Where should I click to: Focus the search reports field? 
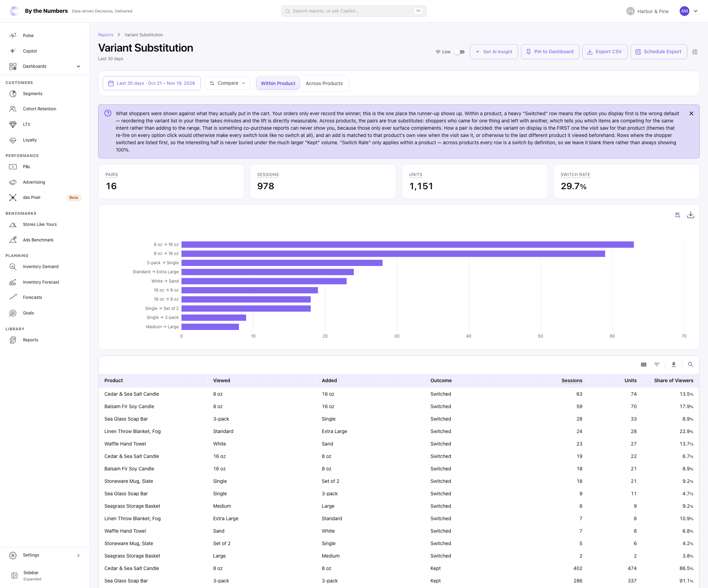click(354, 11)
